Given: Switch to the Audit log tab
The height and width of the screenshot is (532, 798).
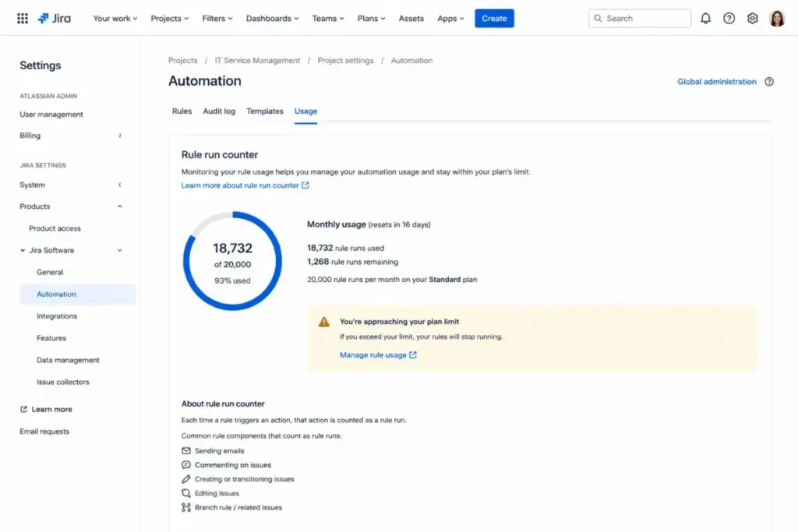Looking at the screenshot, I should point(219,111).
